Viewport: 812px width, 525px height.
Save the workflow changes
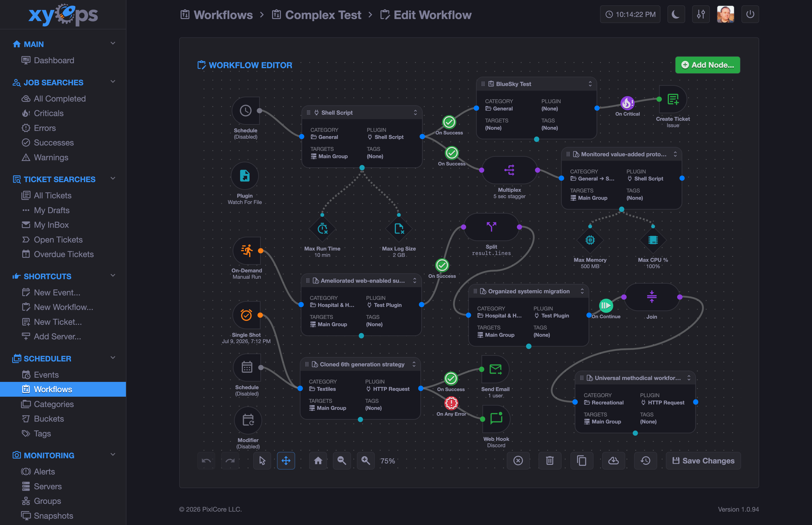tap(703, 461)
